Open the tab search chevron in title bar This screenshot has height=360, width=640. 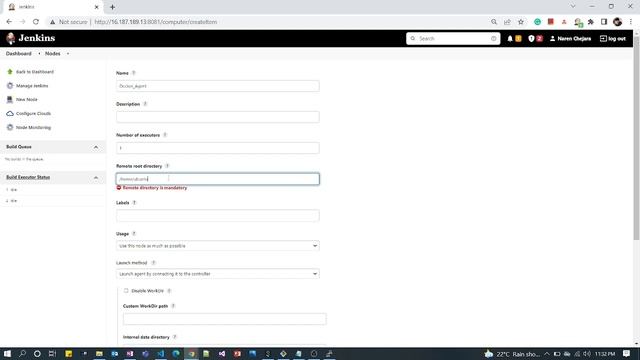point(573,7)
